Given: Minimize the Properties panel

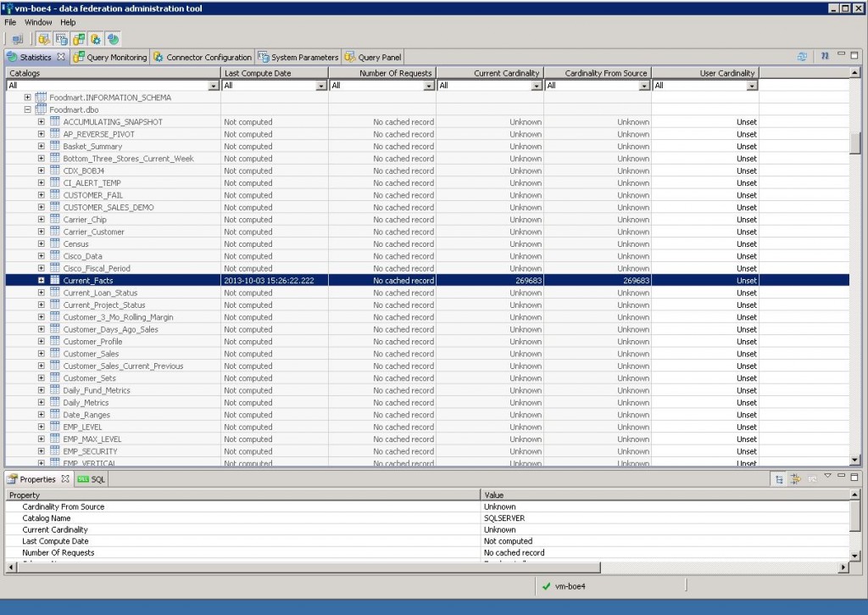Looking at the screenshot, I should [x=842, y=476].
